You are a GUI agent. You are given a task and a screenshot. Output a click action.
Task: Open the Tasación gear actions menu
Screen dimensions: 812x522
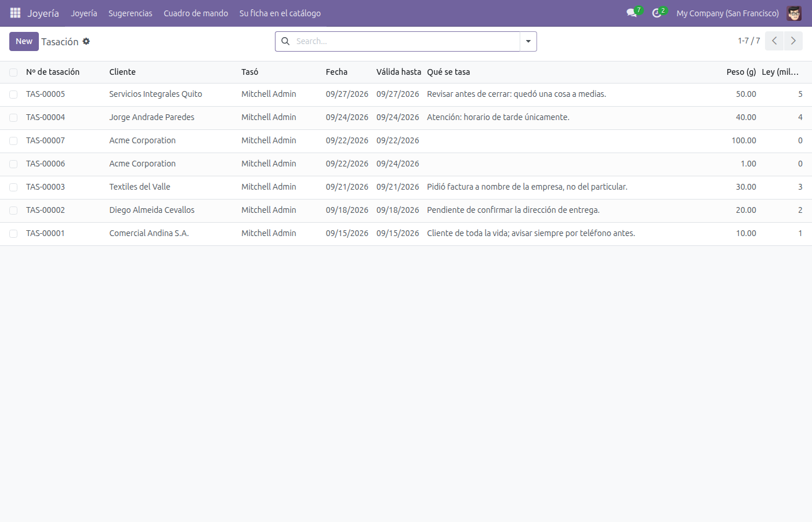click(x=86, y=41)
